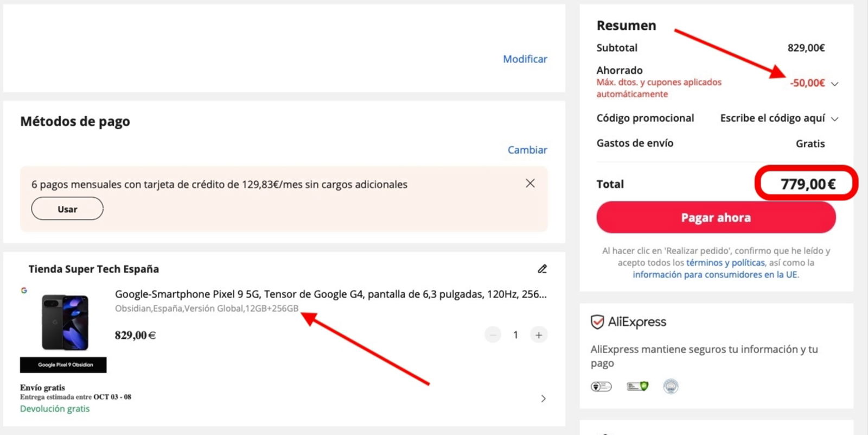Click the 779,00€ total amount
The width and height of the screenshot is (868, 435).
[808, 184]
